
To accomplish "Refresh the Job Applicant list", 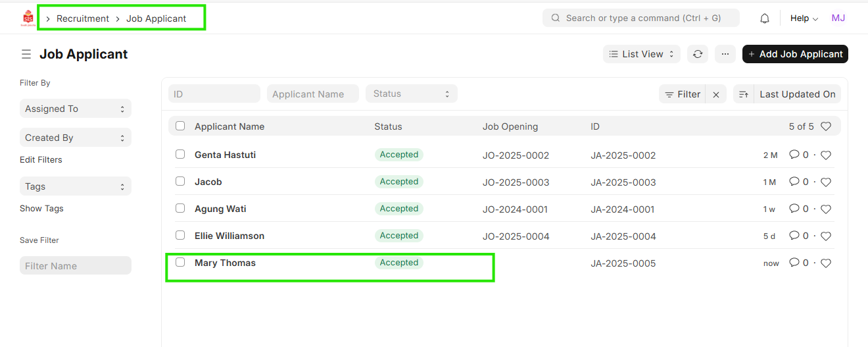I will (x=698, y=54).
